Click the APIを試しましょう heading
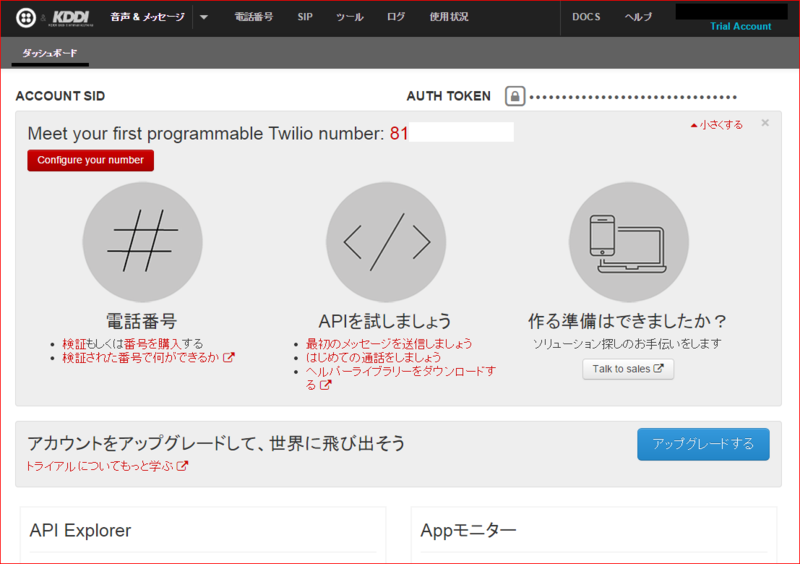800x564 pixels. point(385,322)
